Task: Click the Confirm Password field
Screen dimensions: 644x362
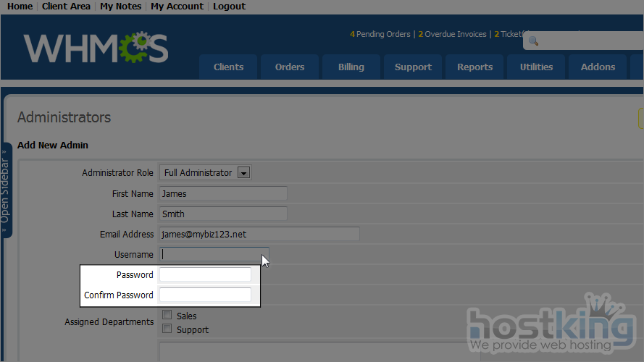Action: (x=205, y=295)
